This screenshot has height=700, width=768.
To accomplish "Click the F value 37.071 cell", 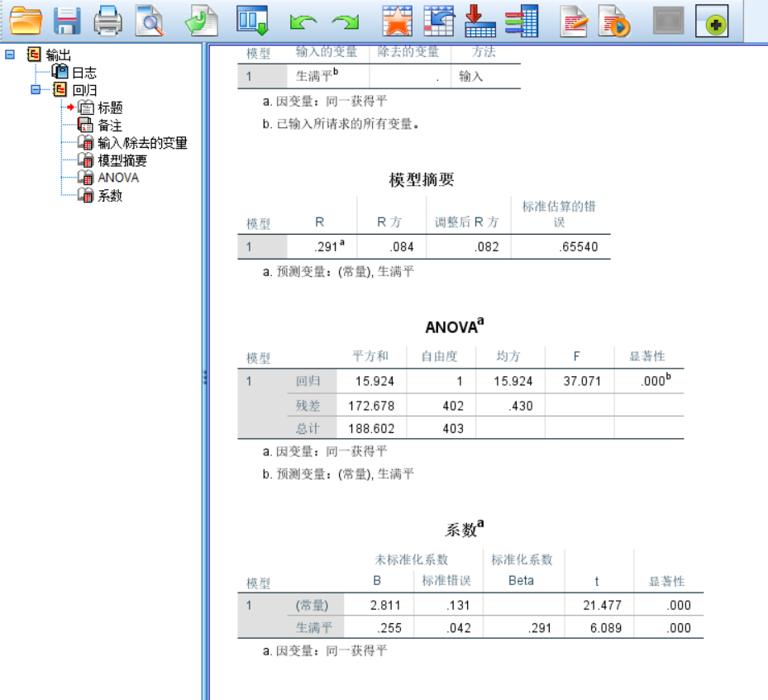I will click(x=582, y=381).
